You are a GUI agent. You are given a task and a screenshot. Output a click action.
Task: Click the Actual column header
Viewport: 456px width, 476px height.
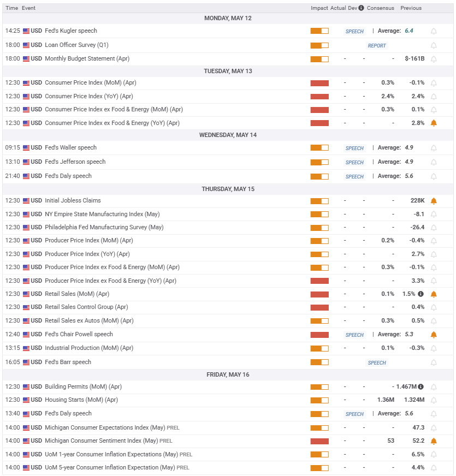click(x=338, y=8)
